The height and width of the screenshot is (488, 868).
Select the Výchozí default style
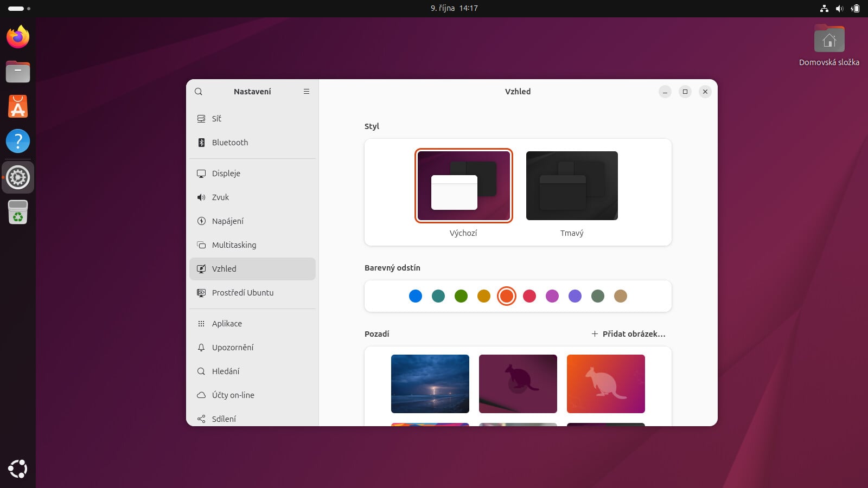point(463,186)
